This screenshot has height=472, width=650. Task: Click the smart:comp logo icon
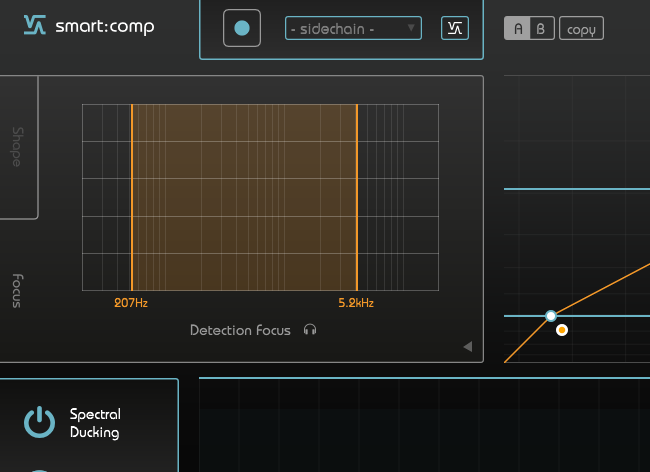click(34, 25)
